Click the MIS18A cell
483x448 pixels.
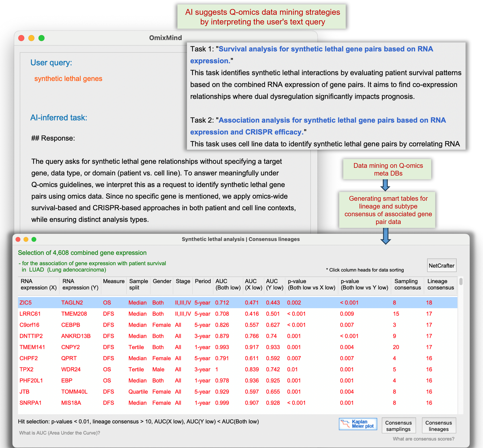(71, 403)
